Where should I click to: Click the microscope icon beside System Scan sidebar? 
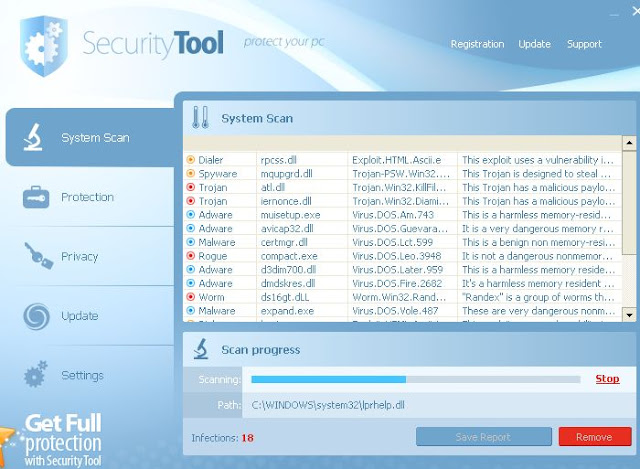pyautogui.click(x=33, y=137)
